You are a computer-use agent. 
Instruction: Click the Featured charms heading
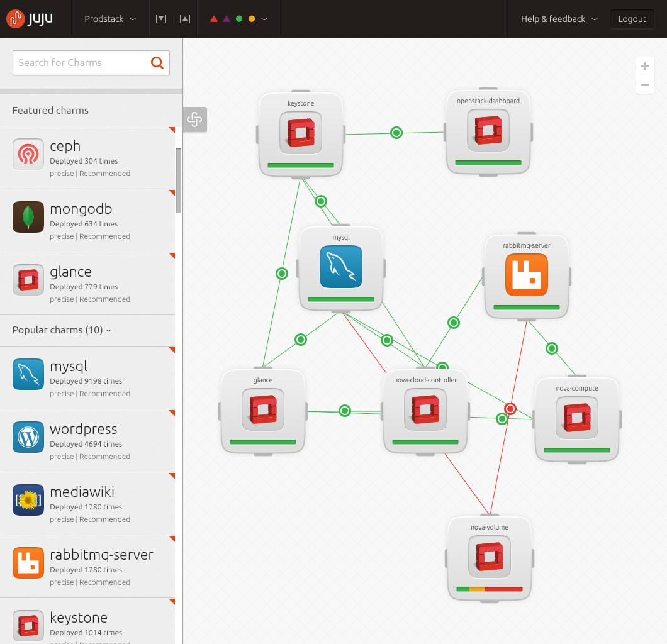[50, 111]
